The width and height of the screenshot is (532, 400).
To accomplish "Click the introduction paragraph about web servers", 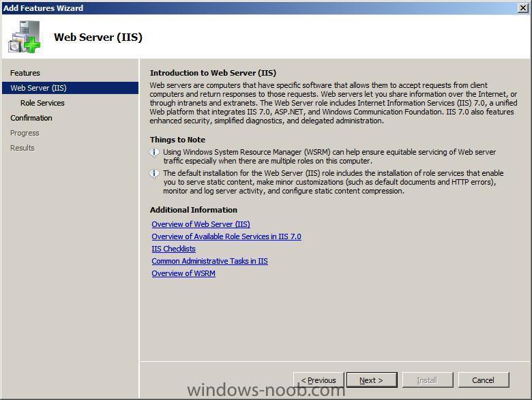I will tap(334, 103).
